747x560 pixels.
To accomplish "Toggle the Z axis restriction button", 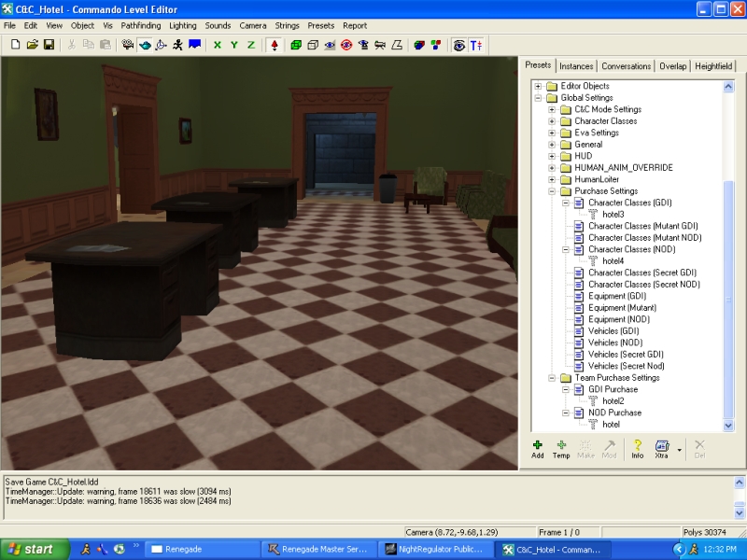I will (x=251, y=45).
